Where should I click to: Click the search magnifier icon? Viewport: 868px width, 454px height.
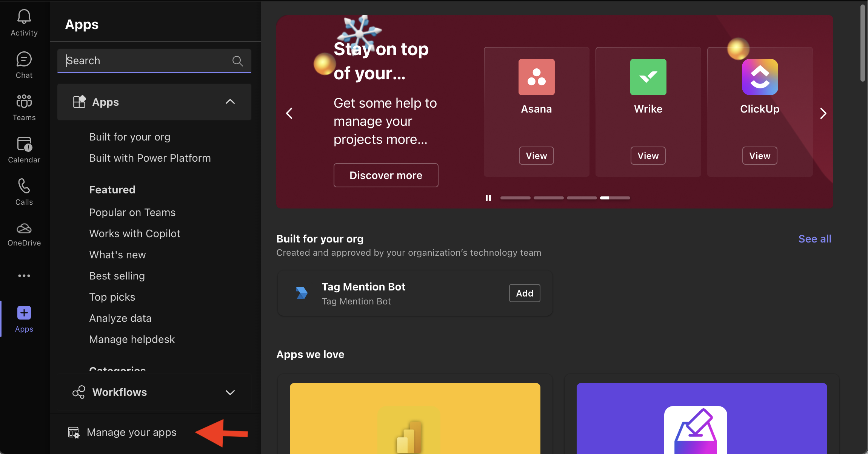coord(237,61)
